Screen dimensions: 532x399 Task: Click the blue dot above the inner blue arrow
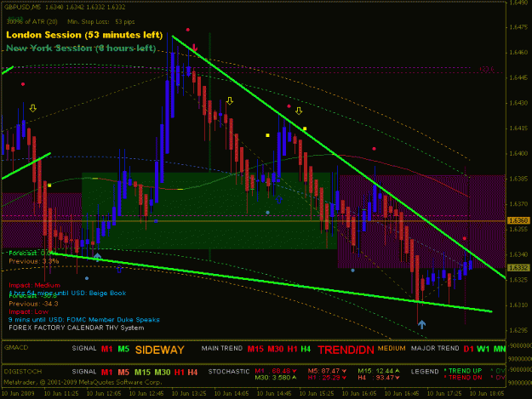tap(267, 213)
